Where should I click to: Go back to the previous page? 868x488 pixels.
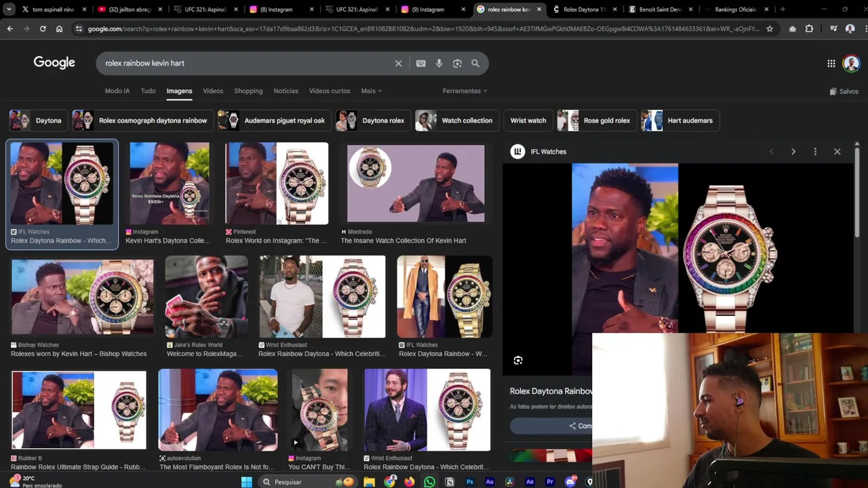tap(9, 28)
